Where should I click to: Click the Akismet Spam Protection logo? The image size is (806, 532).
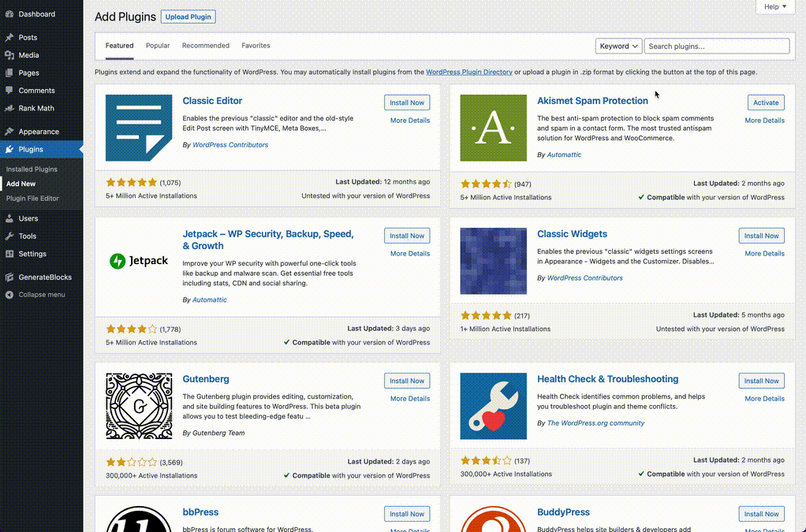pyautogui.click(x=493, y=128)
